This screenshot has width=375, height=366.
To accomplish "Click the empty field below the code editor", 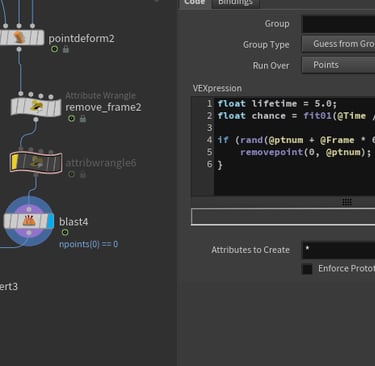I will coord(283,217).
